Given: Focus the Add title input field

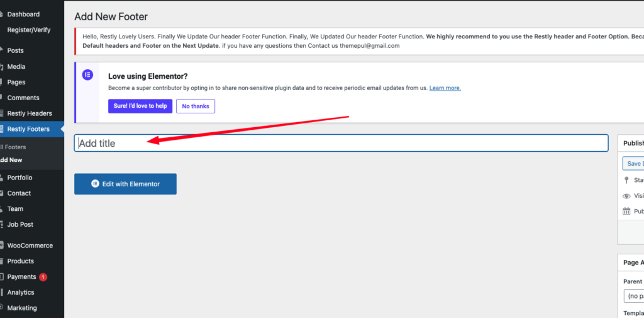Looking at the screenshot, I should [x=341, y=143].
